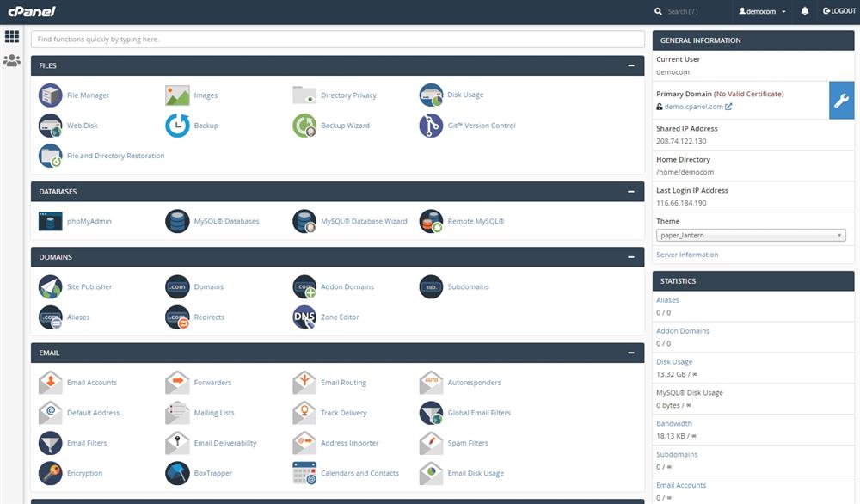Open the Remote MySQL icon
860x504 pixels.
431,222
